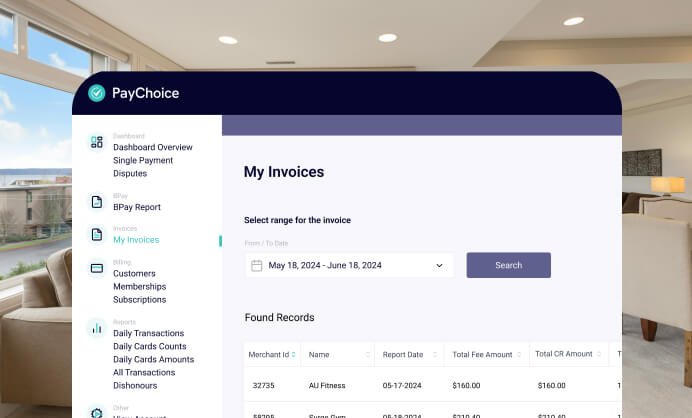Open Memberships in the Billing section
Image resolution: width=692 pixels, height=418 pixels.
click(139, 286)
